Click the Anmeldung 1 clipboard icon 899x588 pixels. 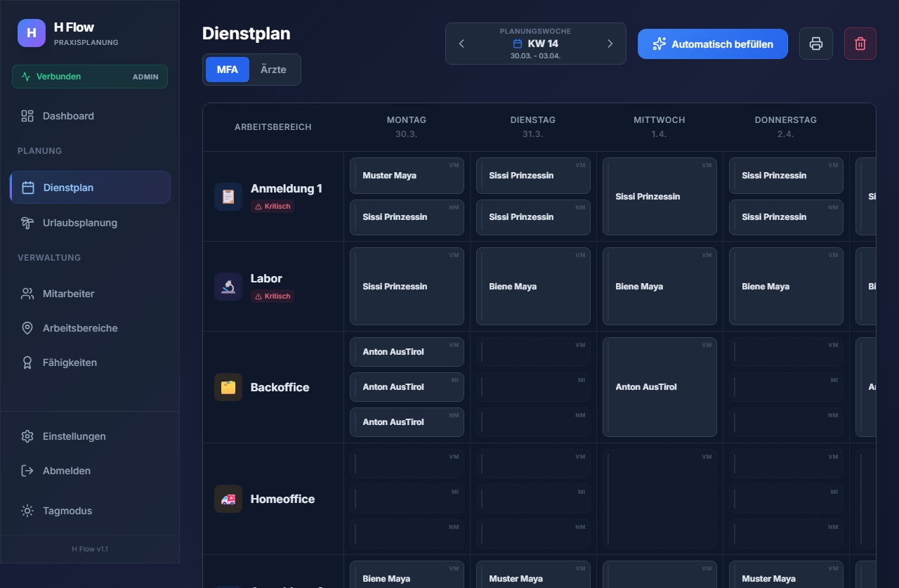pos(228,197)
